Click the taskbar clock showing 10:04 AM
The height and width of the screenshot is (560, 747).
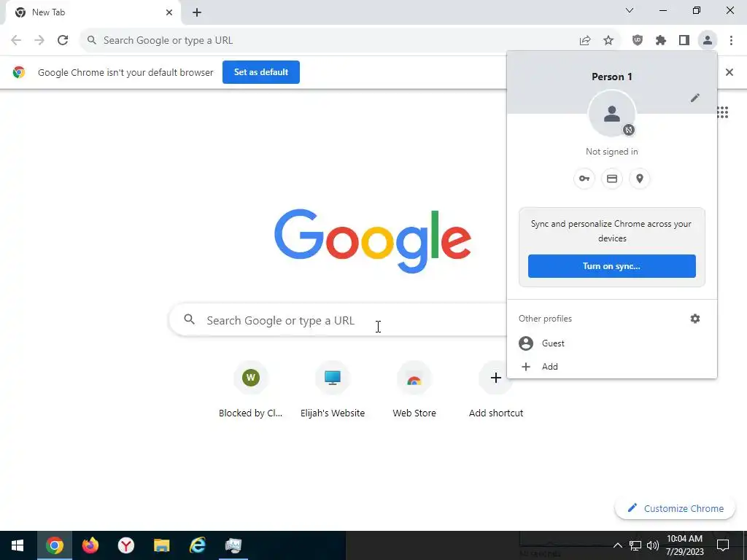coord(684,545)
